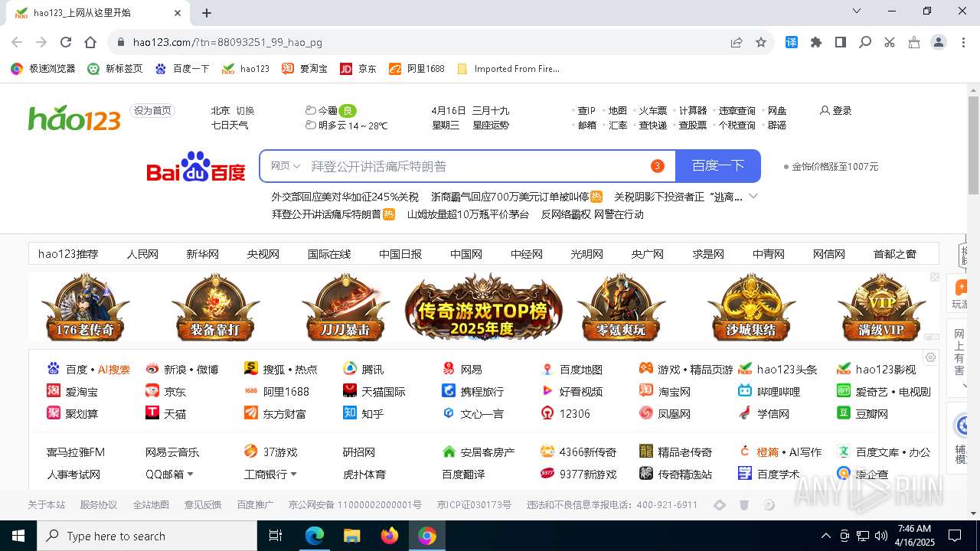This screenshot has height=551, width=980.
Task: Select the 新华网 tab
Action: point(203,254)
